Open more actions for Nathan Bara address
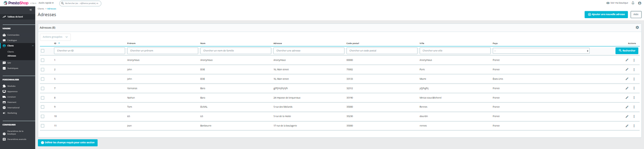This screenshot has height=149, width=644. [634, 97]
